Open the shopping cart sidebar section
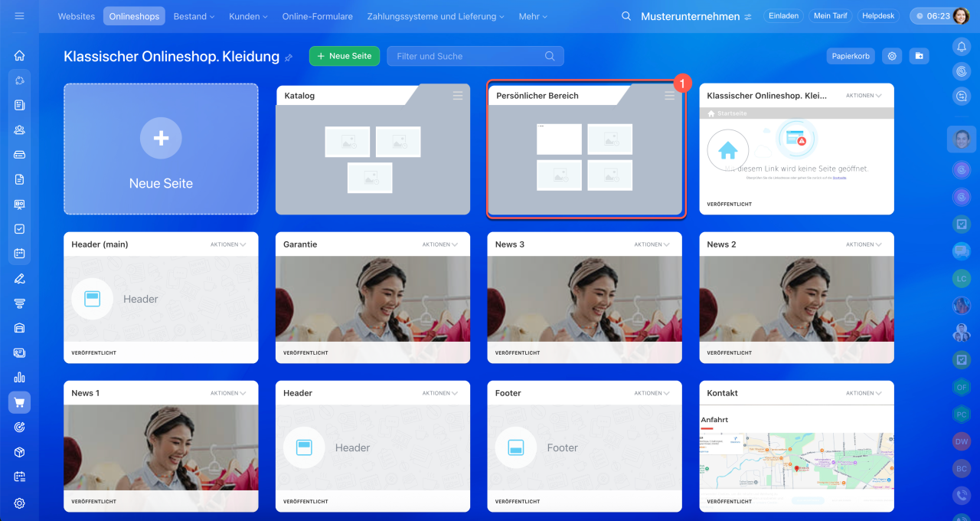 pyautogui.click(x=19, y=402)
